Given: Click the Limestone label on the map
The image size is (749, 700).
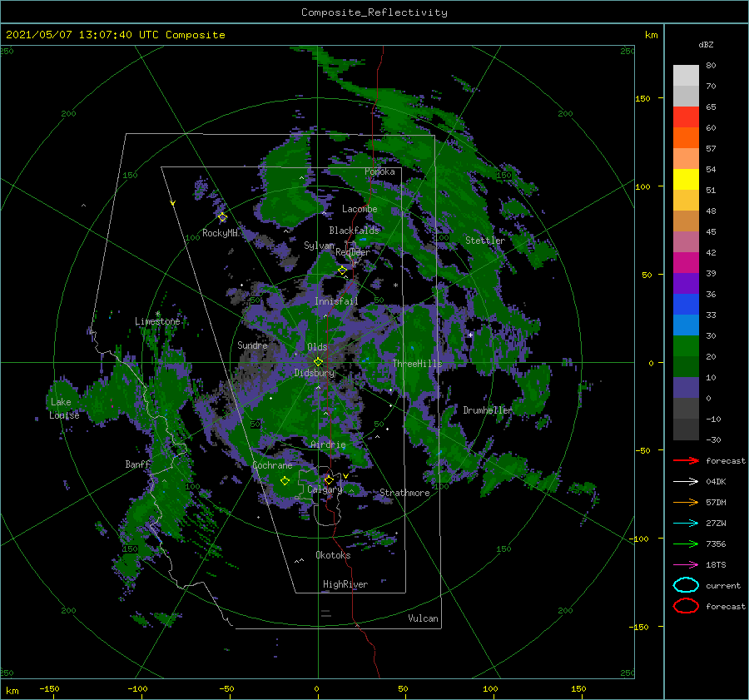Looking at the screenshot, I should pos(157,321).
